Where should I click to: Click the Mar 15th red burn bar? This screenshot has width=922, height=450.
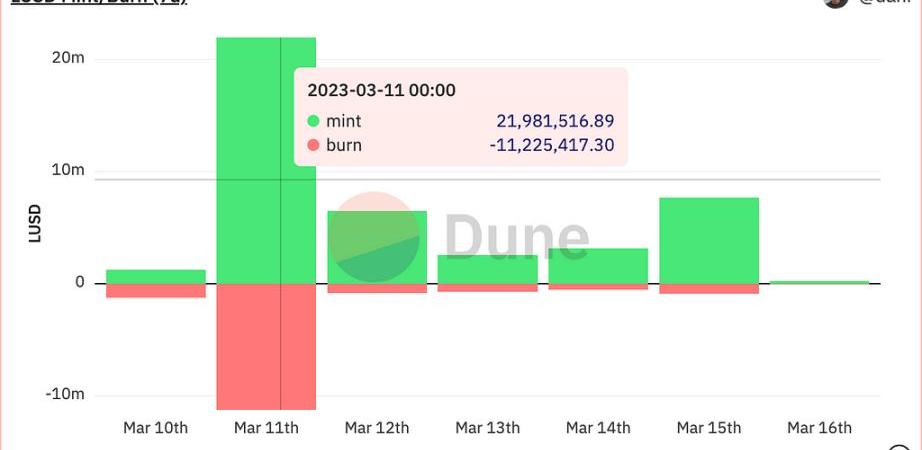coord(709,289)
